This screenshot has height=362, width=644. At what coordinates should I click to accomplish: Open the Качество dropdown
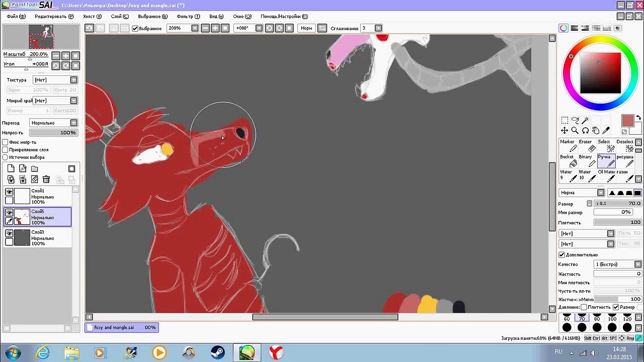(x=617, y=264)
